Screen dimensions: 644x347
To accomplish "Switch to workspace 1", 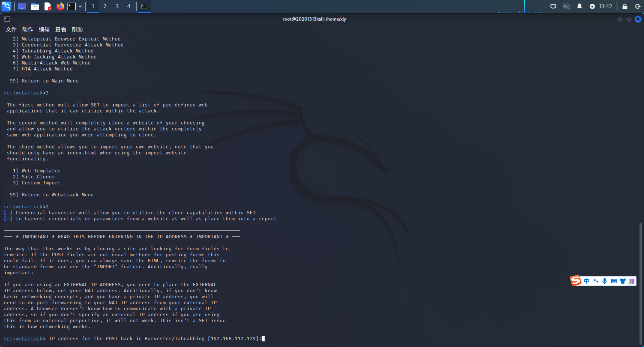I will tap(93, 6).
